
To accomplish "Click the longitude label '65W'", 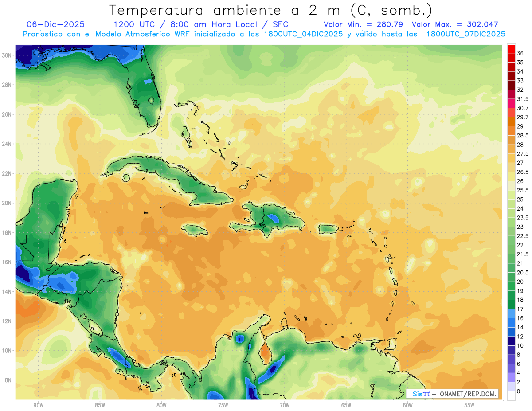I will pyautogui.click(x=346, y=406).
